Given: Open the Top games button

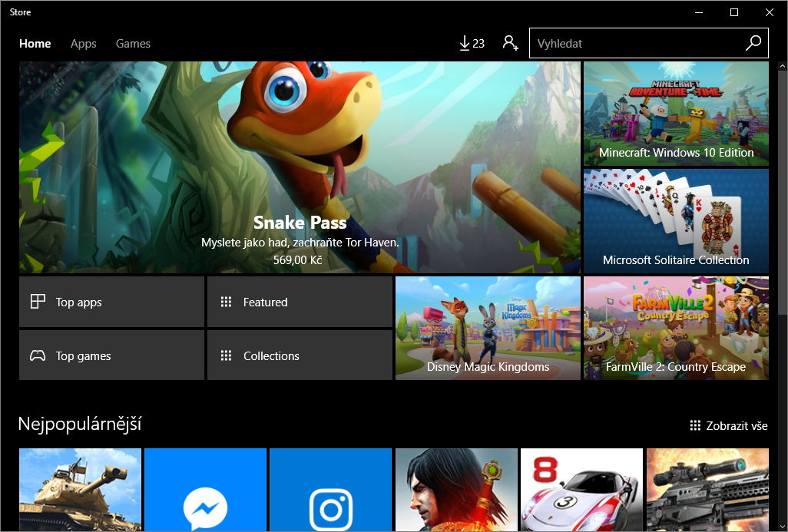Looking at the screenshot, I should 111,355.
